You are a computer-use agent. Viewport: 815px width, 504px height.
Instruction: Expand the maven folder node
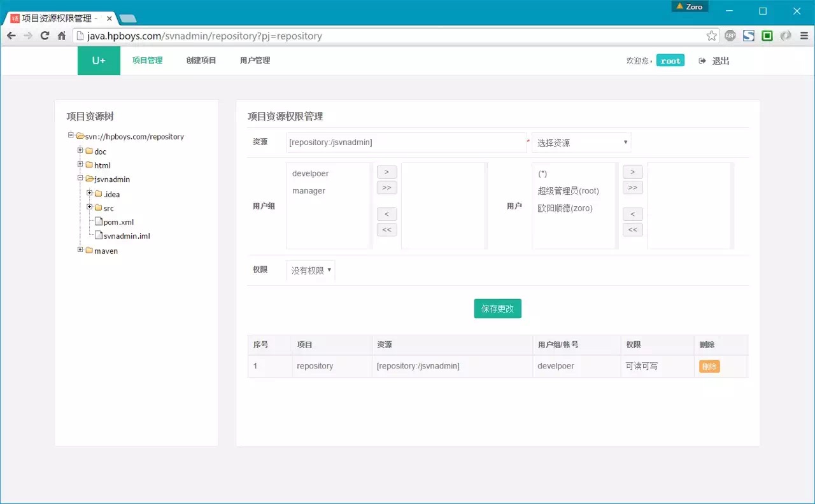click(x=80, y=249)
